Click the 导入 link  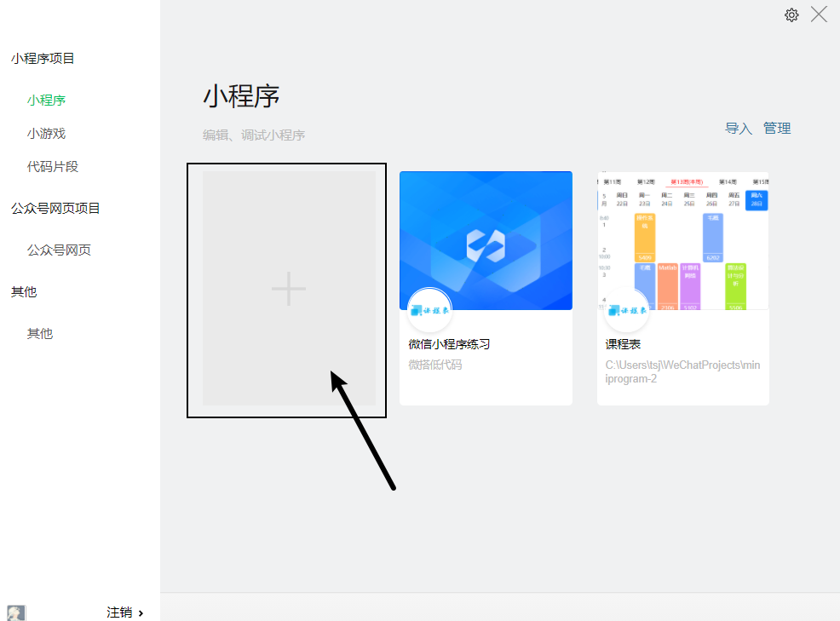(739, 129)
